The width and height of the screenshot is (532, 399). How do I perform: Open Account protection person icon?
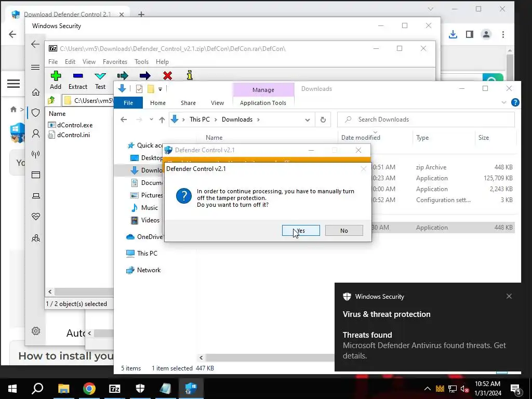pyautogui.click(x=36, y=134)
